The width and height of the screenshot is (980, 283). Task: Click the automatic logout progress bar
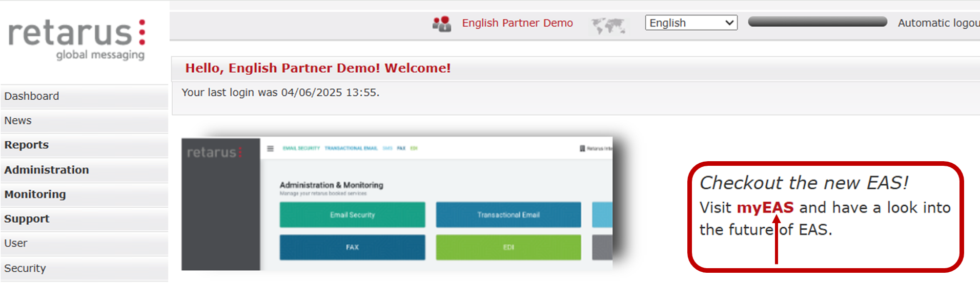818,21
